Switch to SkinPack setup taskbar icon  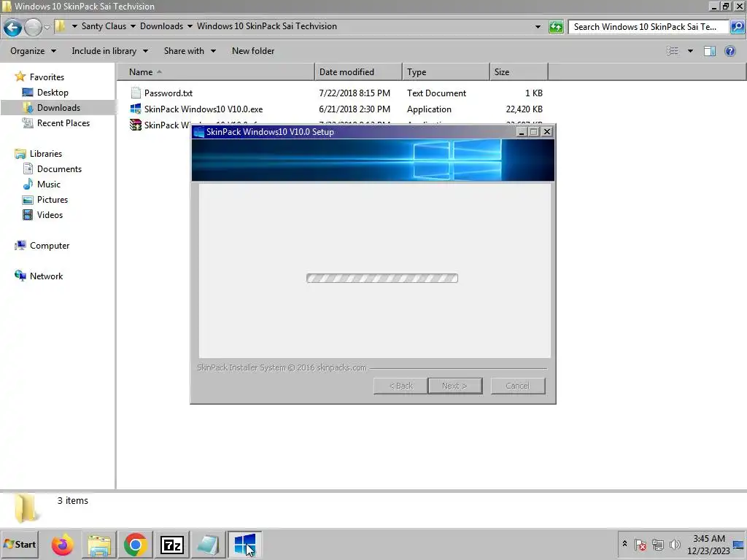tap(245, 544)
